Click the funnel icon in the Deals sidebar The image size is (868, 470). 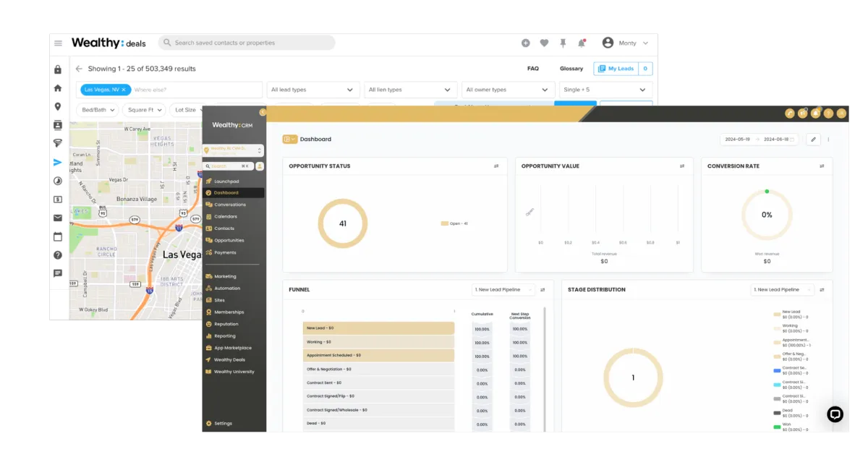tap(58, 143)
